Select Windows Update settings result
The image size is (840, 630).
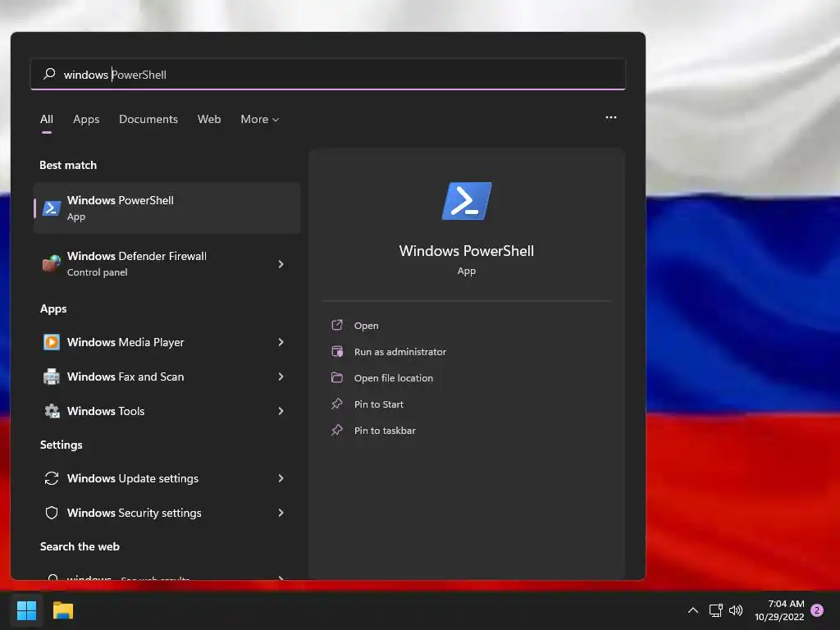[x=167, y=478]
